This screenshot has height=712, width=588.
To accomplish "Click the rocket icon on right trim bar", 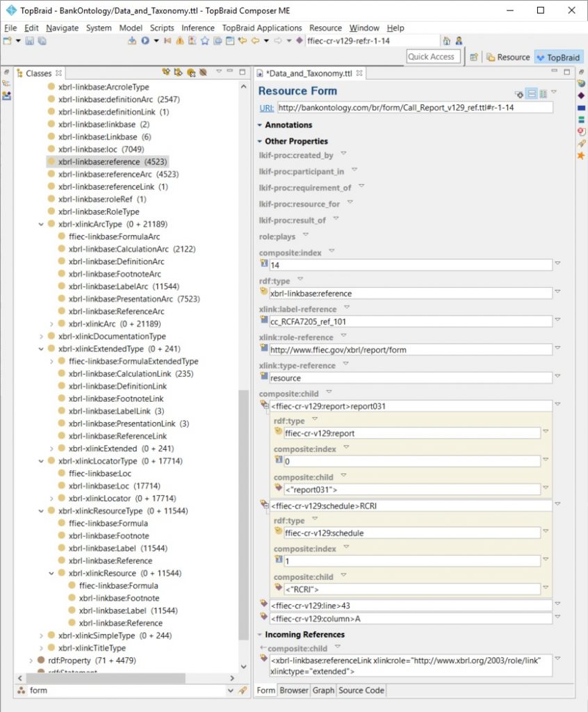I will pyautogui.click(x=581, y=143).
